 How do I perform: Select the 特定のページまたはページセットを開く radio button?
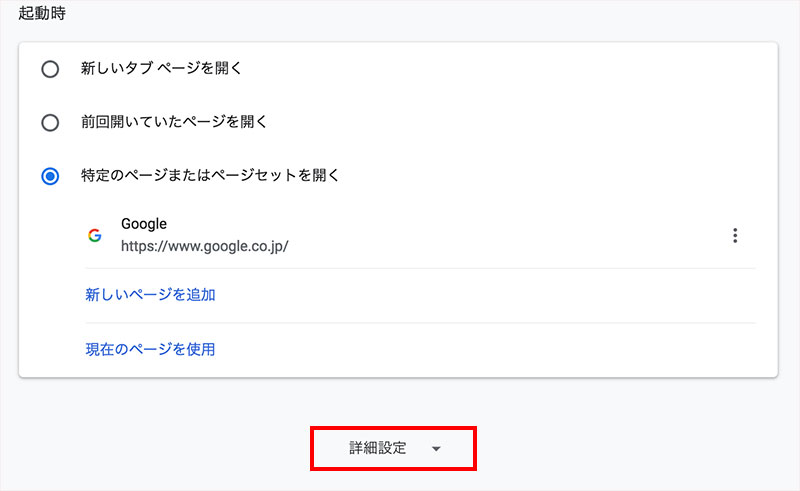(x=50, y=176)
